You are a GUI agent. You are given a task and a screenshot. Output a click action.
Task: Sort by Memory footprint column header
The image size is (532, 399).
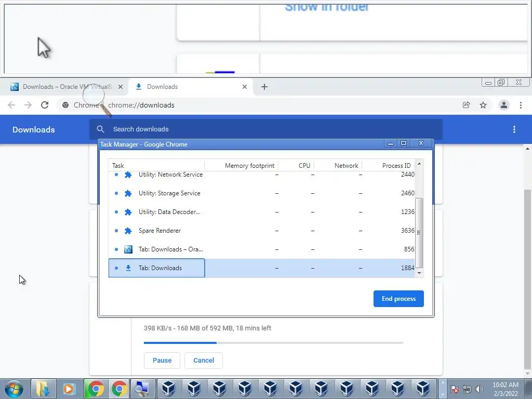click(x=242, y=166)
